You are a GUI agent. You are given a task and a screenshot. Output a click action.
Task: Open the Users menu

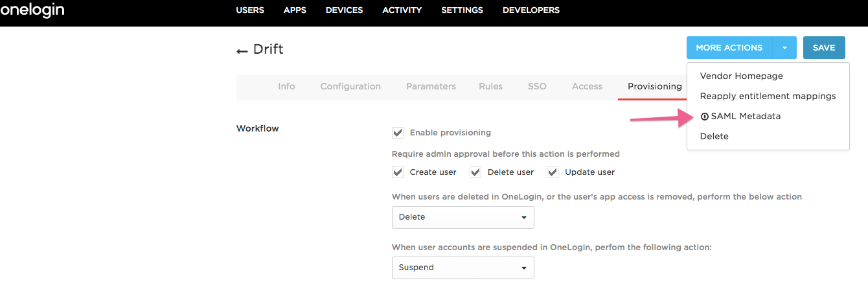[250, 10]
